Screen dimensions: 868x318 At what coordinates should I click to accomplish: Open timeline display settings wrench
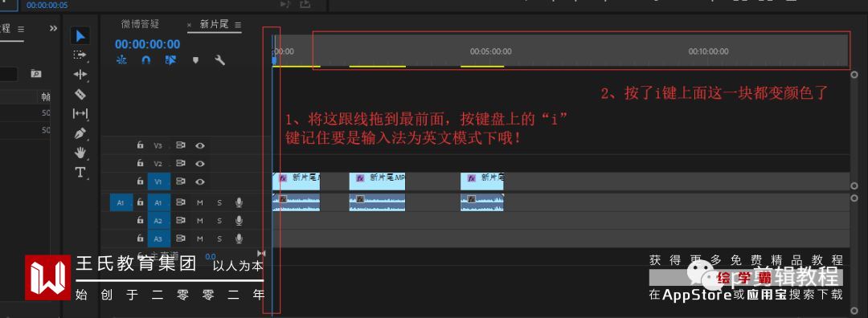[219, 60]
